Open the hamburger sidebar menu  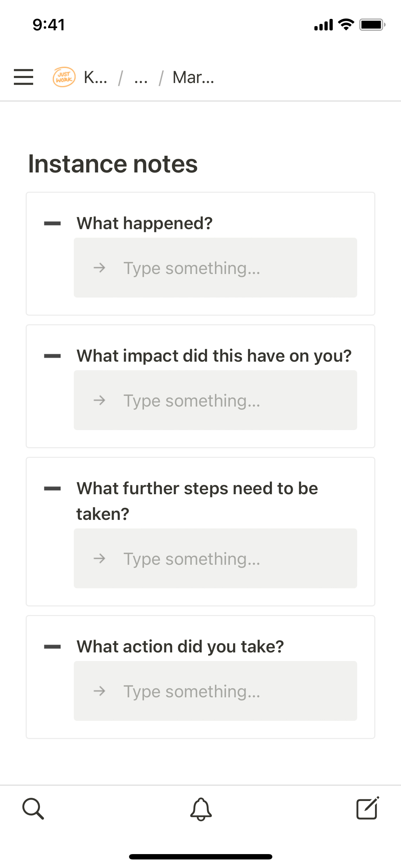coord(24,77)
